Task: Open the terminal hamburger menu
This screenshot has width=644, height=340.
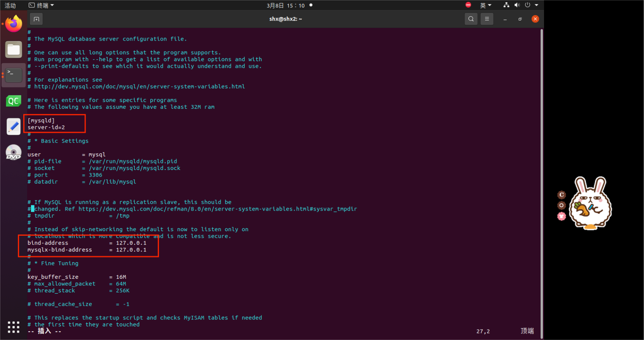Action: [x=487, y=19]
